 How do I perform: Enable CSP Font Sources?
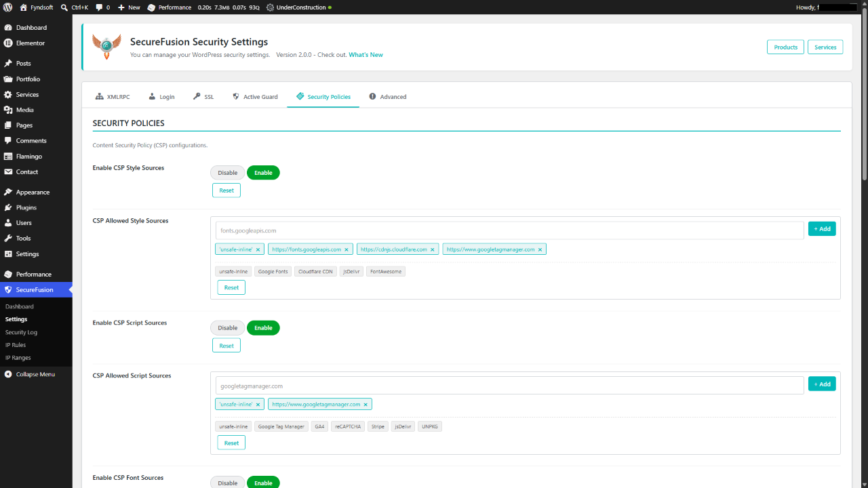[x=263, y=483]
